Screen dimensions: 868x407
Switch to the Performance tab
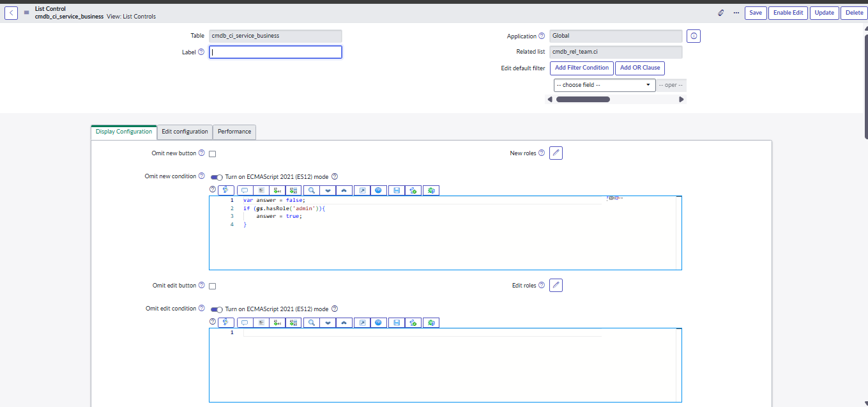234,132
